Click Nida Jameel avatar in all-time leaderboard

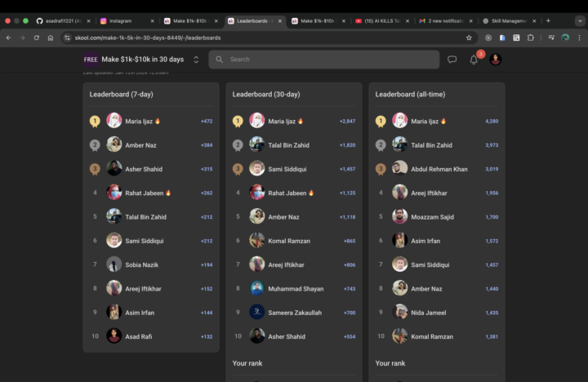(399, 313)
